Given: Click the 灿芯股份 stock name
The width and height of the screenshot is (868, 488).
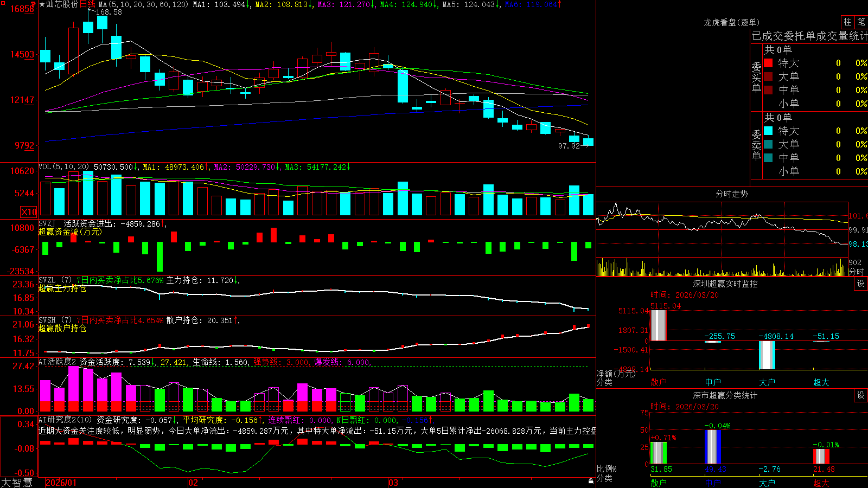Looking at the screenshot, I should click(x=62, y=4).
